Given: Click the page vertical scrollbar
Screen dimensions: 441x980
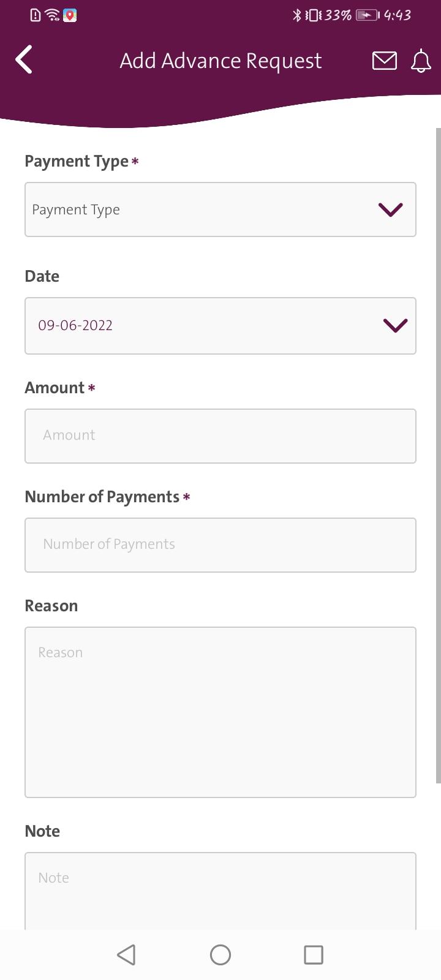Looking at the screenshot, I should click(x=438, y=455).
